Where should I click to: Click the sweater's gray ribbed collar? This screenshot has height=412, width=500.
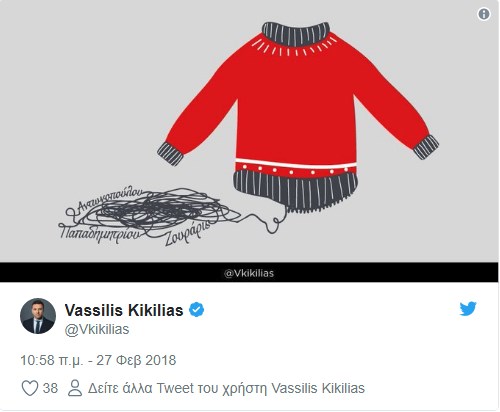pyautogui.click(x=296, y=33)
